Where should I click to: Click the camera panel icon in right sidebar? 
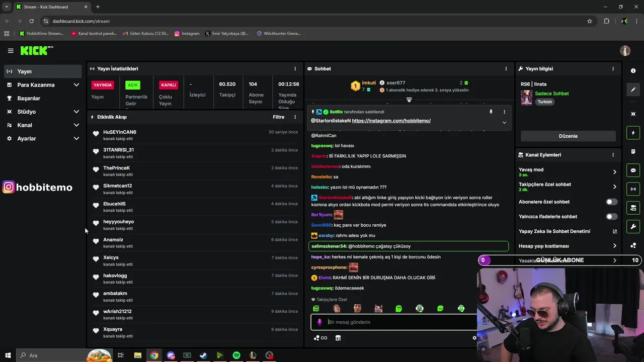[633, 208]
